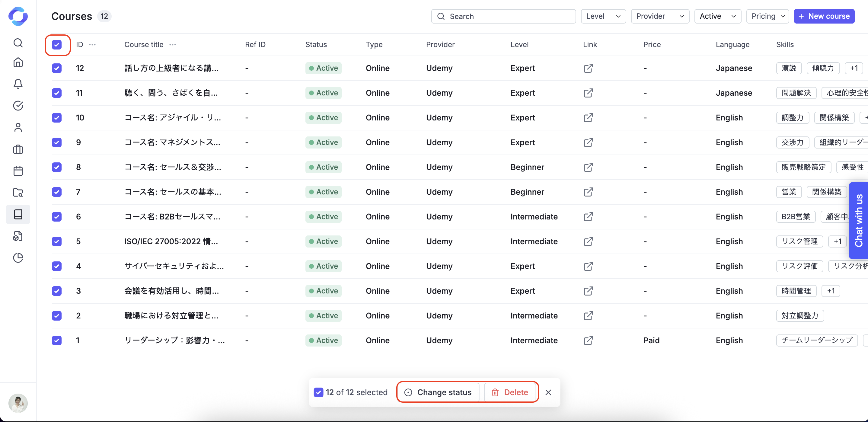Expand the Level filter dropdown
The width and height of the screenshot is (868, 422).
[x=603, y=16]
